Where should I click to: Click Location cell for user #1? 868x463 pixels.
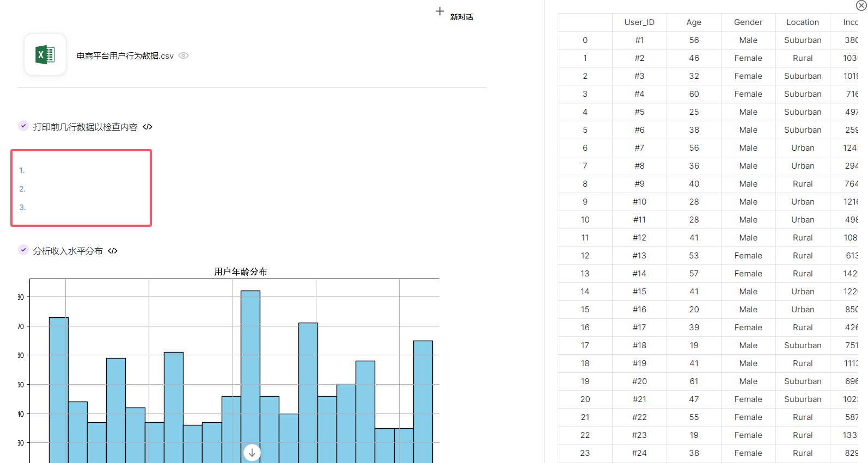803,40
